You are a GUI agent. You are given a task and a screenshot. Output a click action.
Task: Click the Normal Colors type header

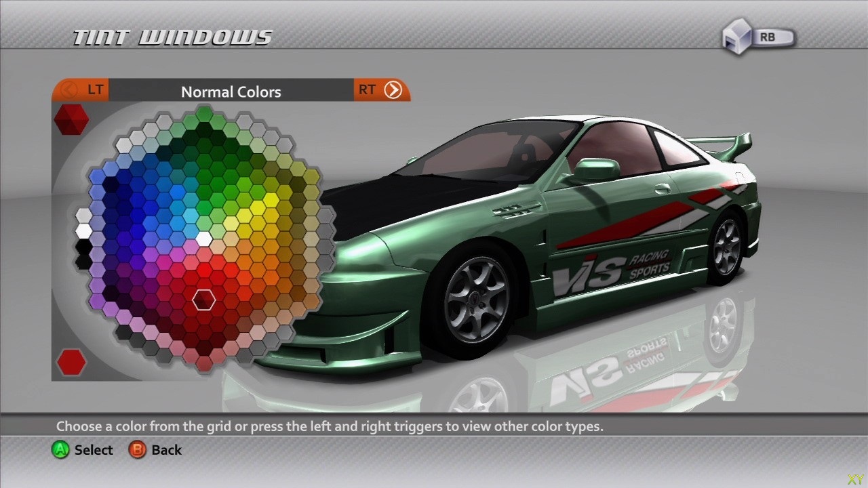[231, 91]
